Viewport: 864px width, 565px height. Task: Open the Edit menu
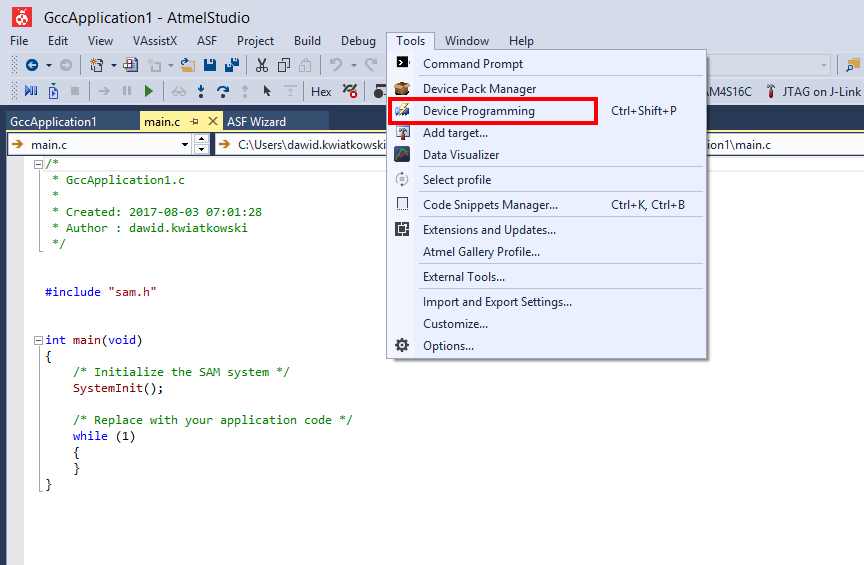tap(58, 41)
